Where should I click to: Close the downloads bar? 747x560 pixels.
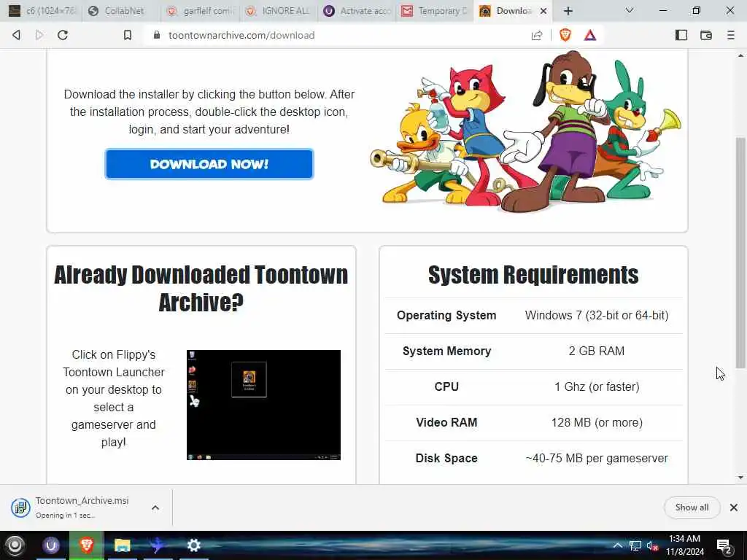[734, 507]
